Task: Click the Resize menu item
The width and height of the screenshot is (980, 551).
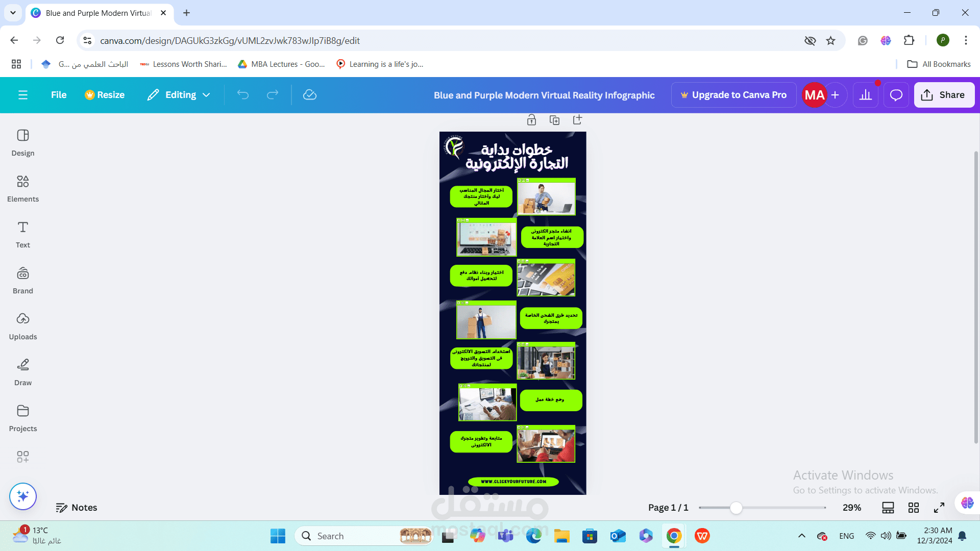Action: [104, 95]
